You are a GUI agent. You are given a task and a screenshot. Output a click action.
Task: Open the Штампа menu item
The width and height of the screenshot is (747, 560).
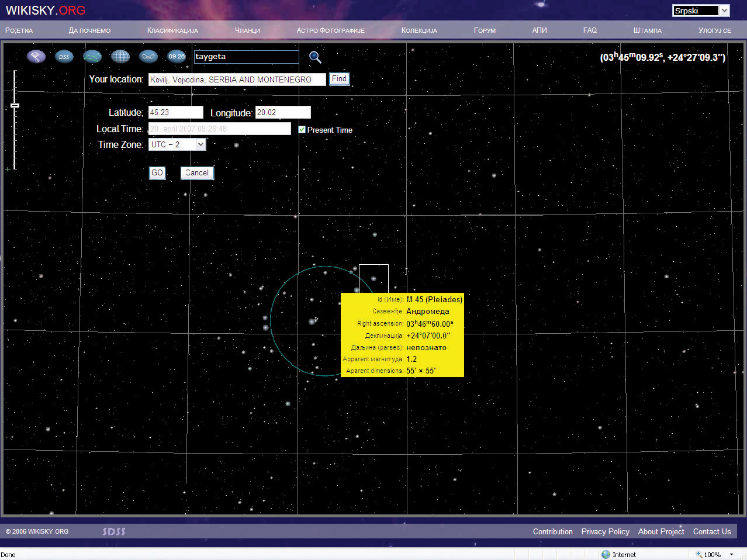click(648, 30)
